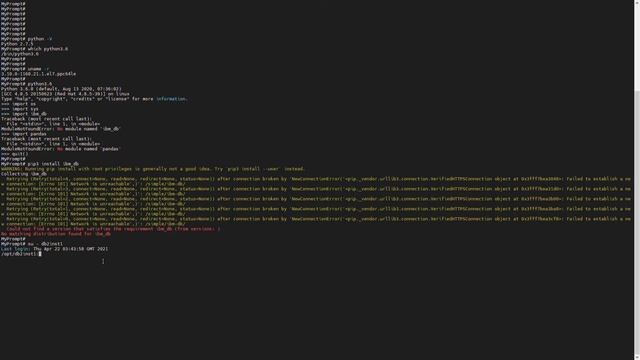Viewport: 640px width, 360px height.
Task: Click the '>>> import ibm_db' line
Action: tap(24, 114)
